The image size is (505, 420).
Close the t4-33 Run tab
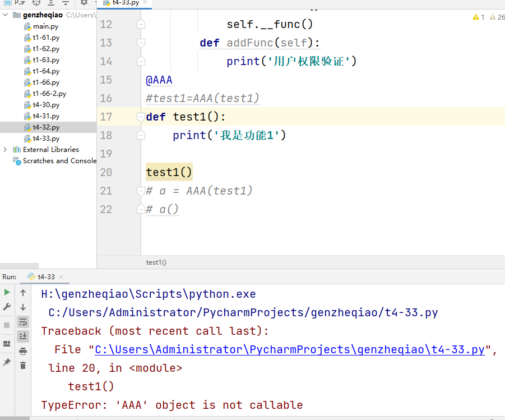61,277
